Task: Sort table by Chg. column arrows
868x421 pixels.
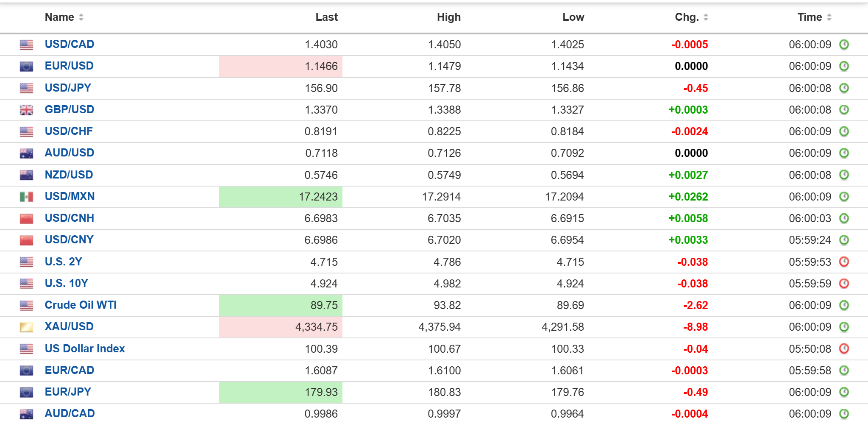Action: tap(706, 17)
